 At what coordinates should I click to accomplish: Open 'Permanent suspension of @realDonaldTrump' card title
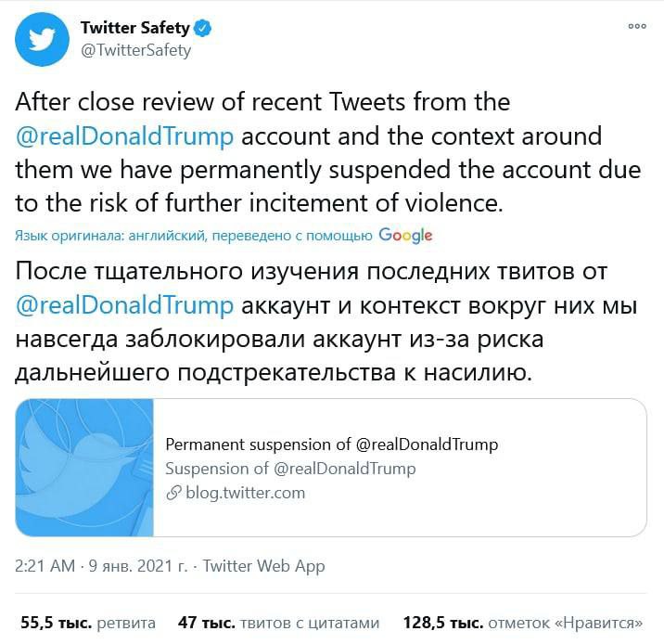pyautogui.click(x=331, y=444)
